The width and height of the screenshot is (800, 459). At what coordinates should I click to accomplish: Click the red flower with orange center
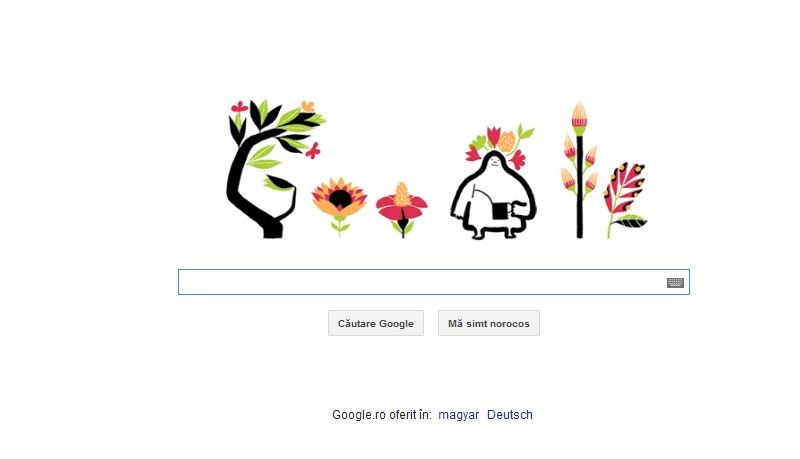402,209
